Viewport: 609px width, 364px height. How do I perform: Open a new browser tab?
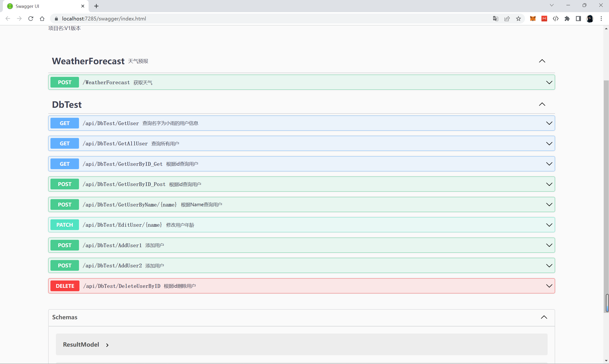[x=96, y=6]
